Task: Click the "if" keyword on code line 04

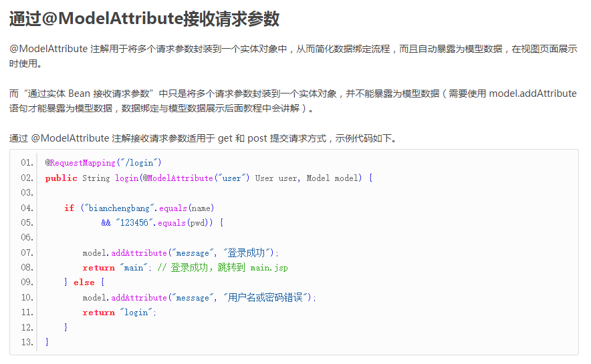Action: (x=69, y=208)
